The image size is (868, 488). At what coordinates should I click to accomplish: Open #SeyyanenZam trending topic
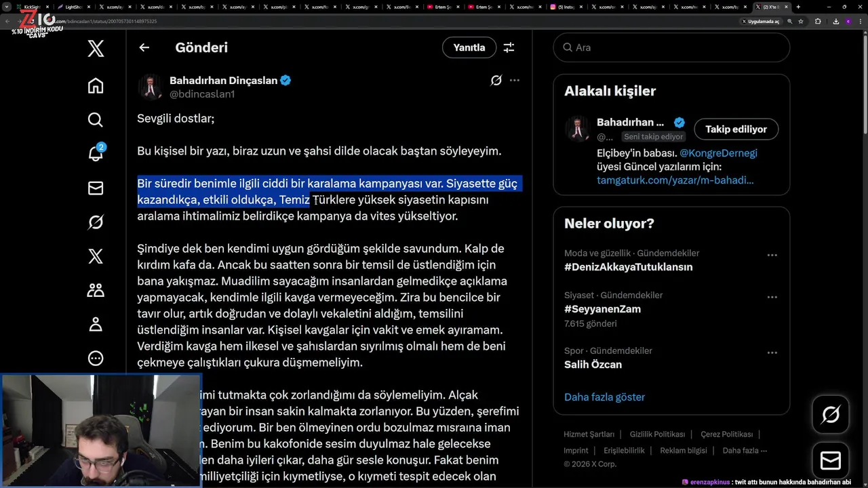602,309
